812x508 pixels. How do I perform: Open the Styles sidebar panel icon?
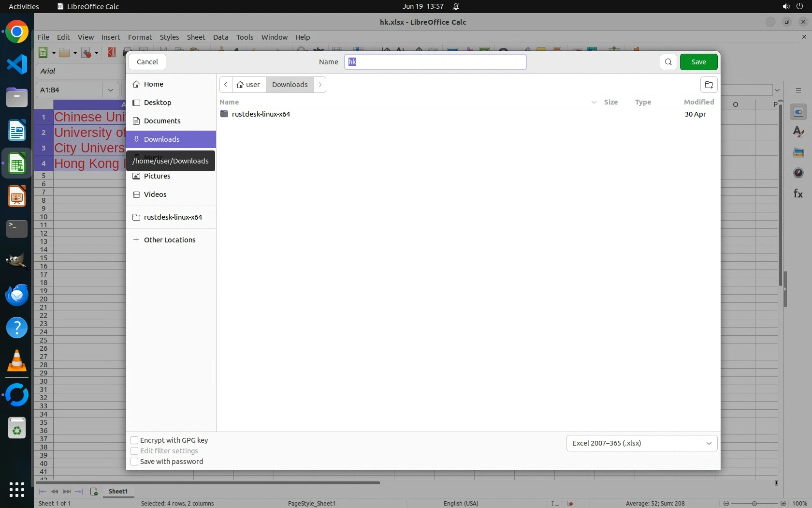[x=798, y=132]
